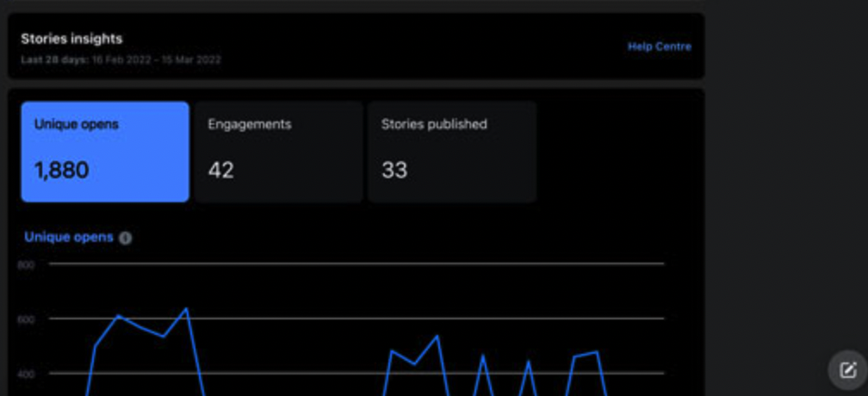
Task: Click the 600 axis label
Action: (x=26, y=319)
